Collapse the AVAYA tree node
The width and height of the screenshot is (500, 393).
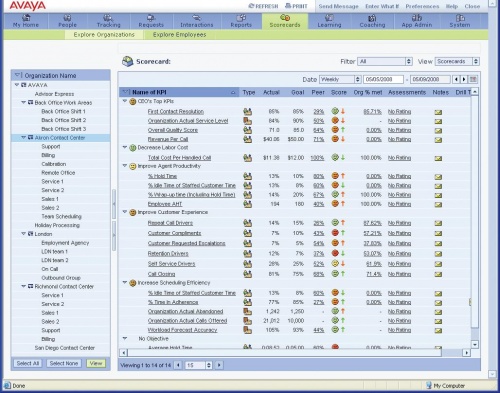click(x=17, y=85)
